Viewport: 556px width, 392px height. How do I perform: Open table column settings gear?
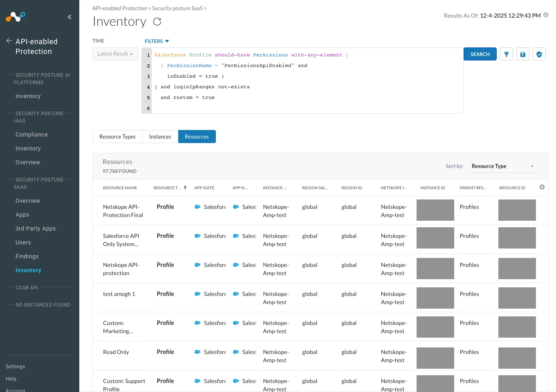(542, 187)
